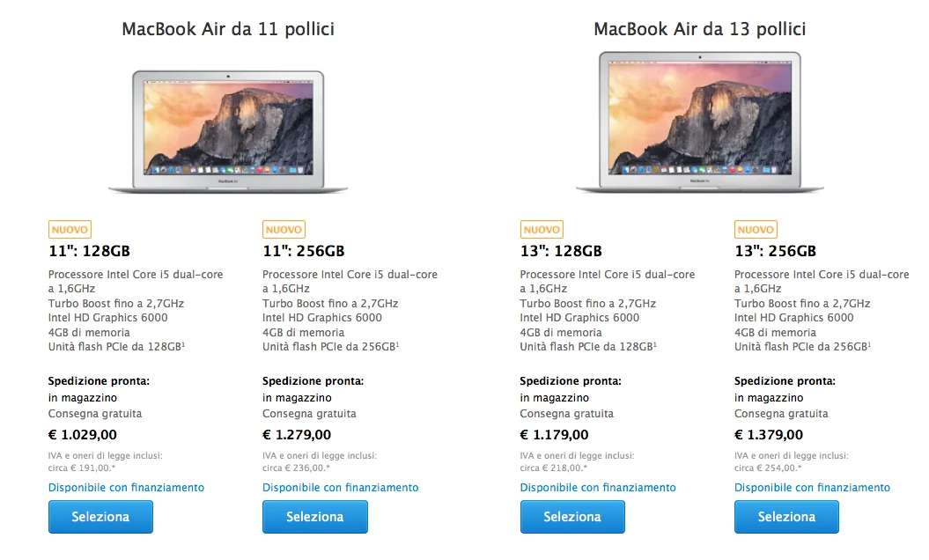Image resolution: width=929 pixels, height=560 pixels.
Task: Click the € 1.029,00 price
Action: [83, 435]
